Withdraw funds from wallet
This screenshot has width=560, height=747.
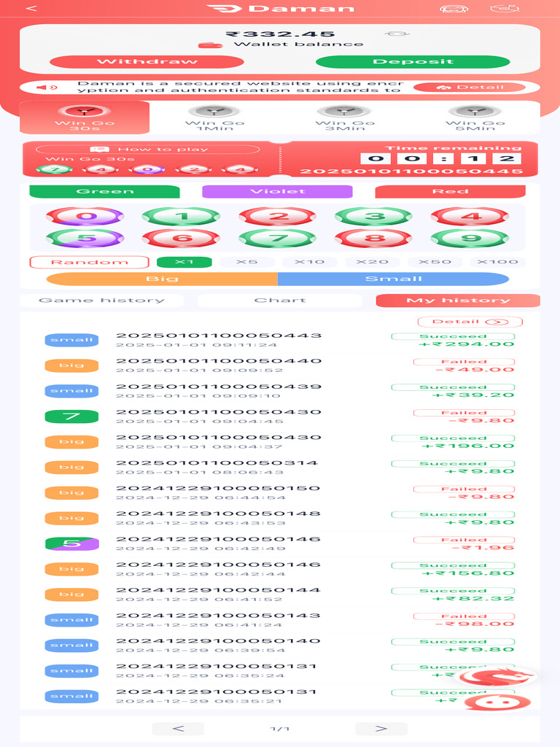(x=147, y=61)
